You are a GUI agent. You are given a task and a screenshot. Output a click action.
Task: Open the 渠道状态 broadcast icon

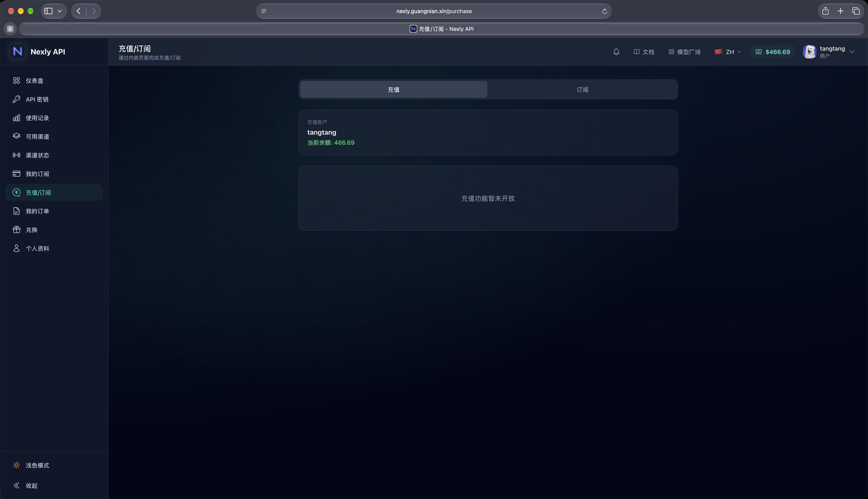[17, 155]
